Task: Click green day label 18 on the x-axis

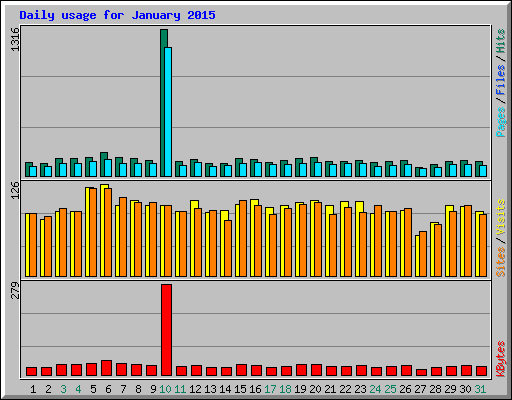Action: (285, 389)
